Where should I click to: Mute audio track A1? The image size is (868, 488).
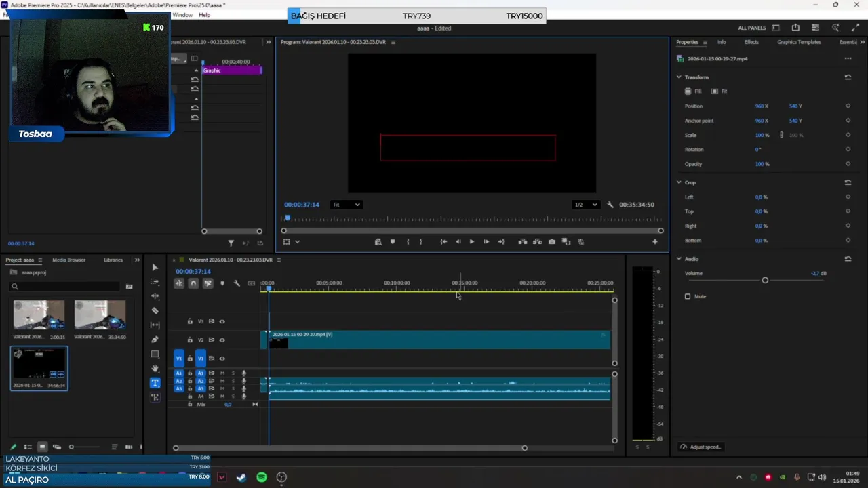pos(222,373)
